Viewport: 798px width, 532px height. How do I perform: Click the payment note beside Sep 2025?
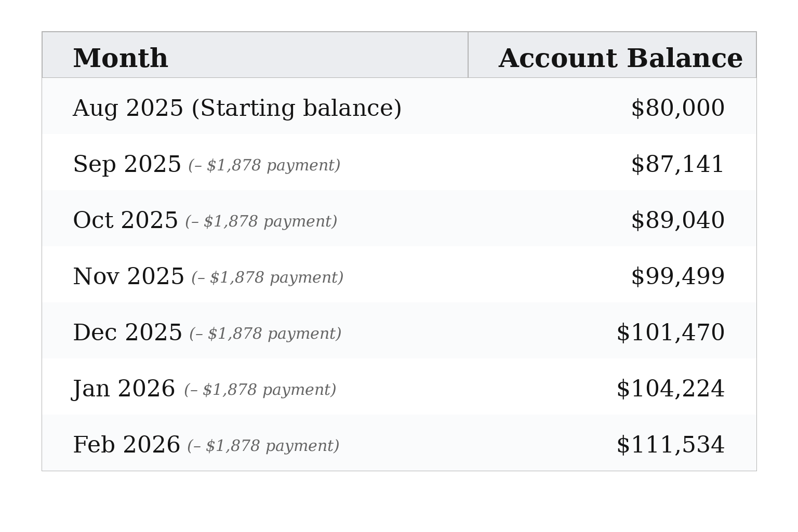tap(264, 166)
